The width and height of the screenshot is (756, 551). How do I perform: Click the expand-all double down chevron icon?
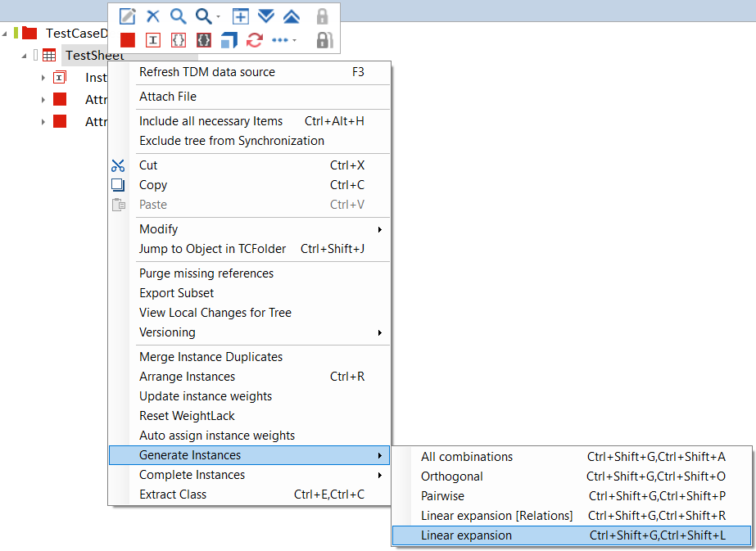coord(265,16)
